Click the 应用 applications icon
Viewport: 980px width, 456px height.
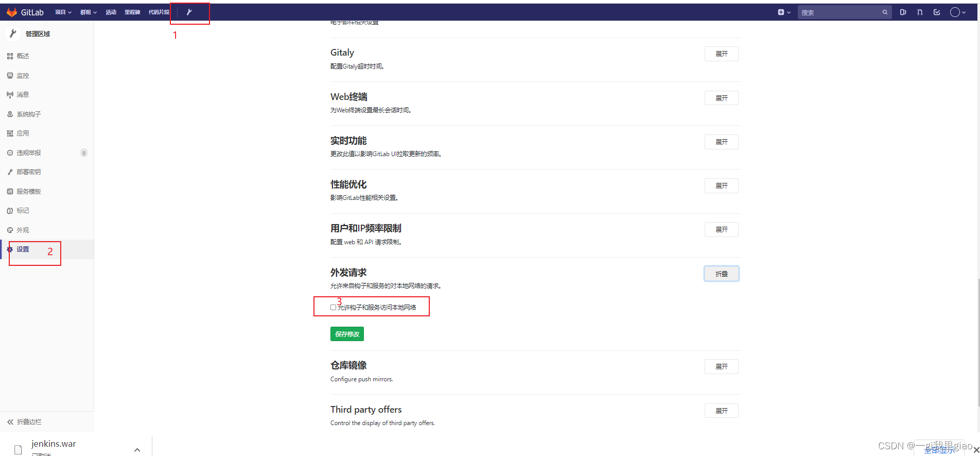[x=10, y=133]
